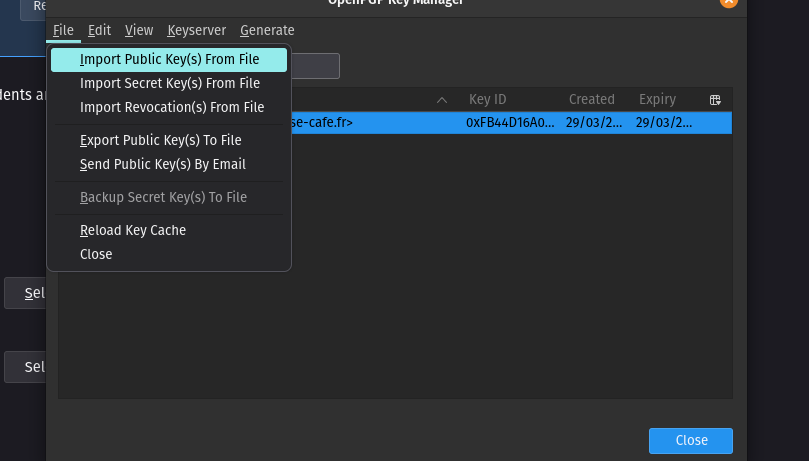This screenshot has height=461, width=809.
Task: Toggle sort order arrow in Name column
Action: pos(442,100)
